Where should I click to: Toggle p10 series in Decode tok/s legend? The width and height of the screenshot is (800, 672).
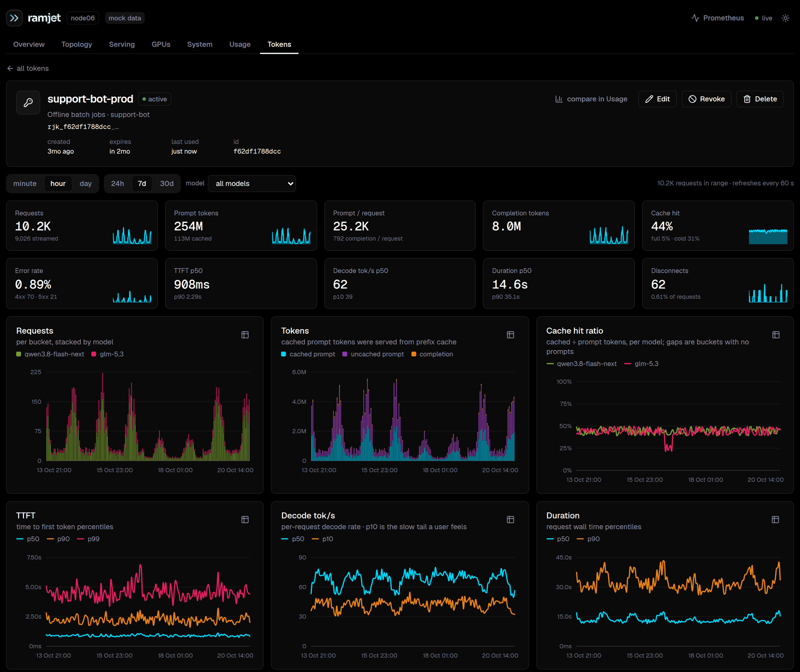[x=322, y=539]
